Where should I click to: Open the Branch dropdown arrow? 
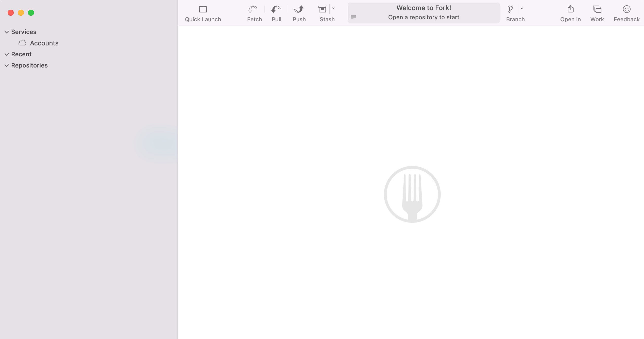click(522, 8)
